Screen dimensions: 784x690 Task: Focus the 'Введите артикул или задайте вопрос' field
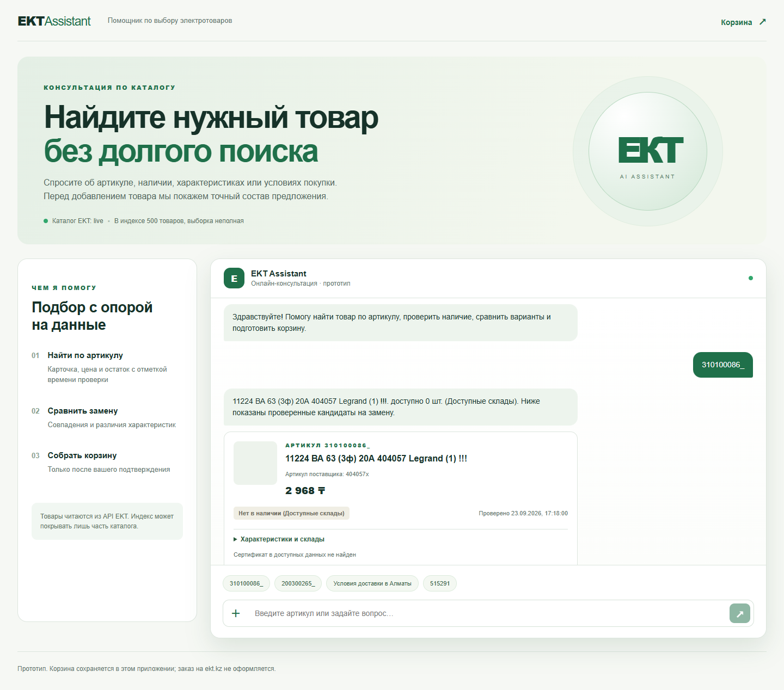pos(488,613)
